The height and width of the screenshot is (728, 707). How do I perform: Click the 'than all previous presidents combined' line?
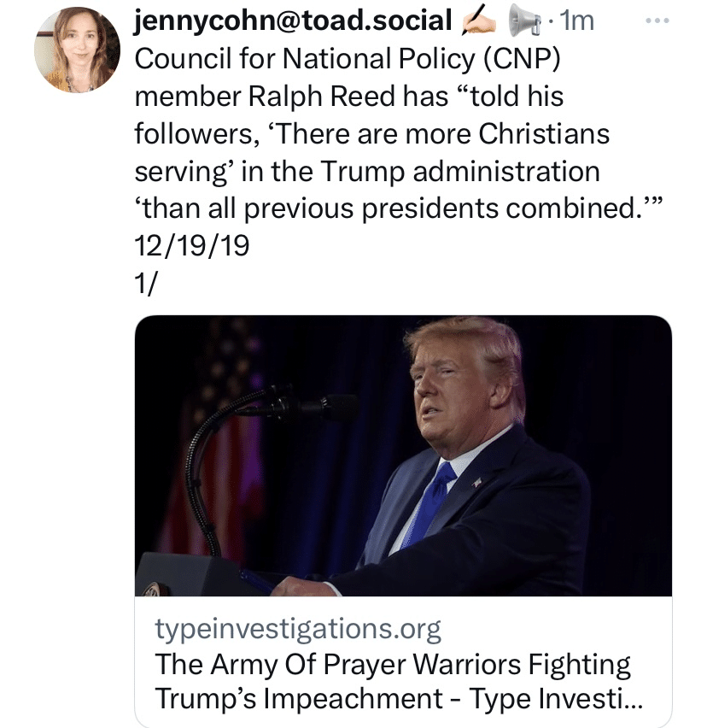[398, 208]
